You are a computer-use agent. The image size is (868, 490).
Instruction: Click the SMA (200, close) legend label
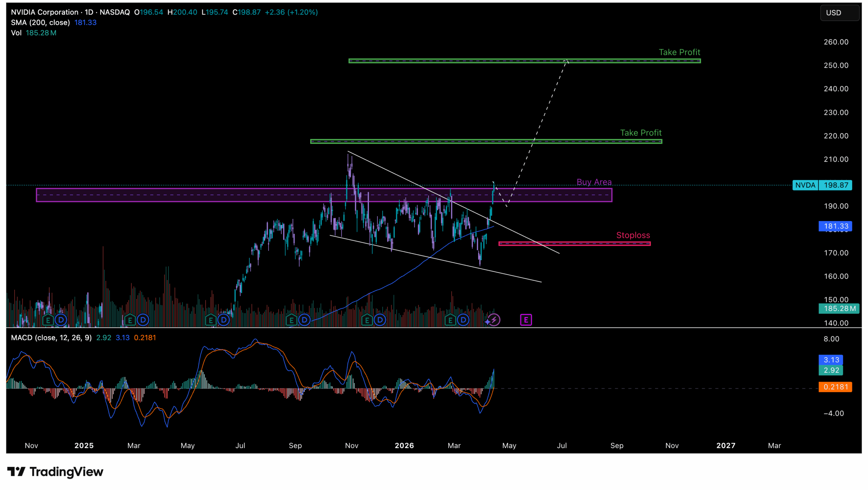pos(40,22)
